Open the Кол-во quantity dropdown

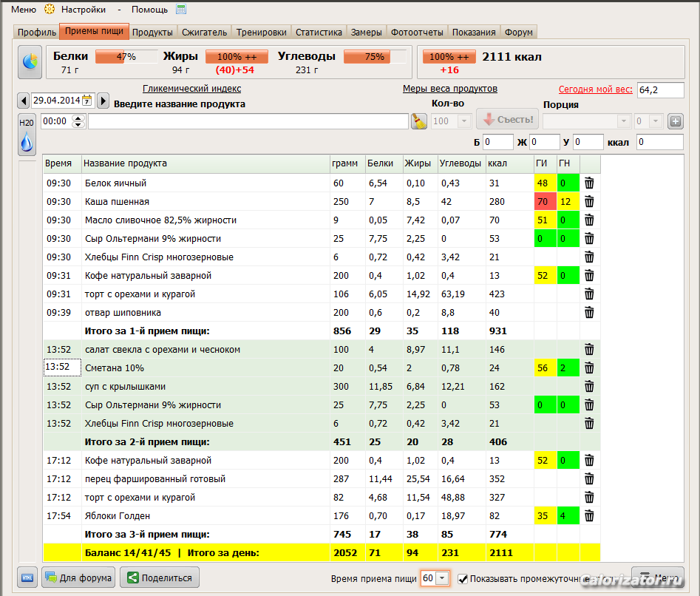464,121
